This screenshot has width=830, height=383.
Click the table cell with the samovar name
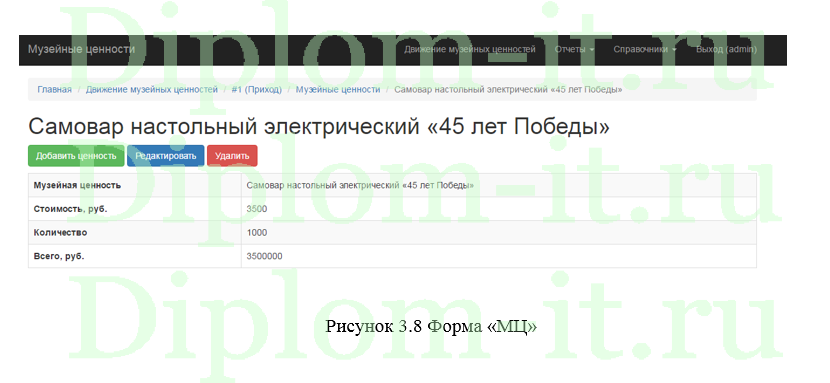pos(499,186)
